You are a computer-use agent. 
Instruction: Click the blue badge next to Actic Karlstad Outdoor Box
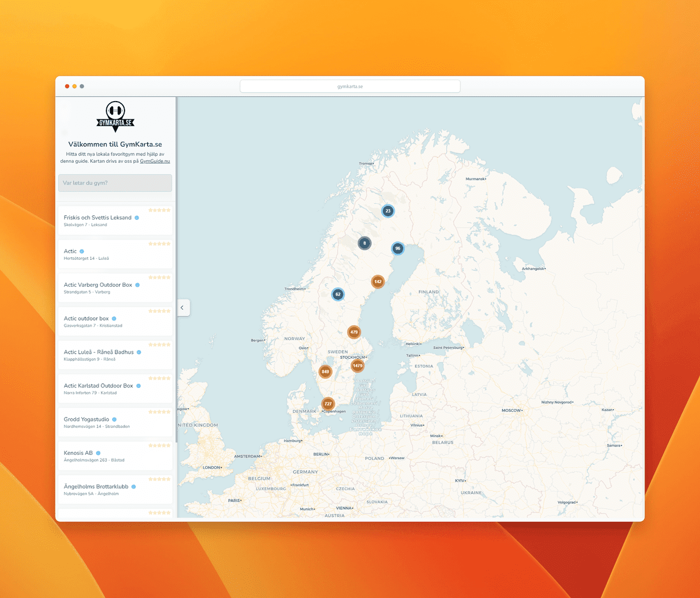(139, 386)
